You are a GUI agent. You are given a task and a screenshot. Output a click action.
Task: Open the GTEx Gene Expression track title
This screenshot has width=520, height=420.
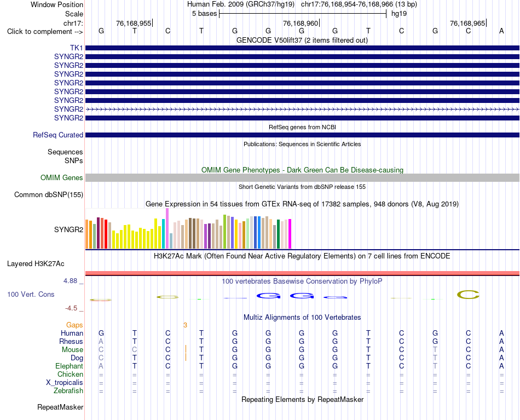tap(302, 204)
